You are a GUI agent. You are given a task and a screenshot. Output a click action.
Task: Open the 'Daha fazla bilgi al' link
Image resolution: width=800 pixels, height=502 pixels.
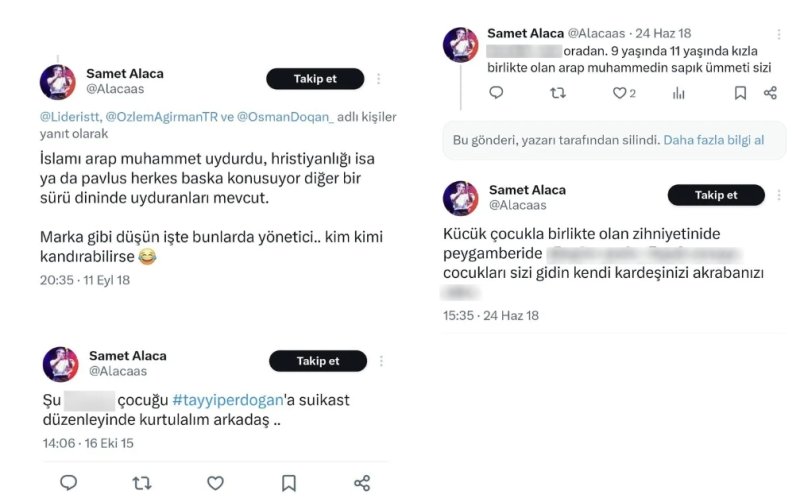coord(714,139)
